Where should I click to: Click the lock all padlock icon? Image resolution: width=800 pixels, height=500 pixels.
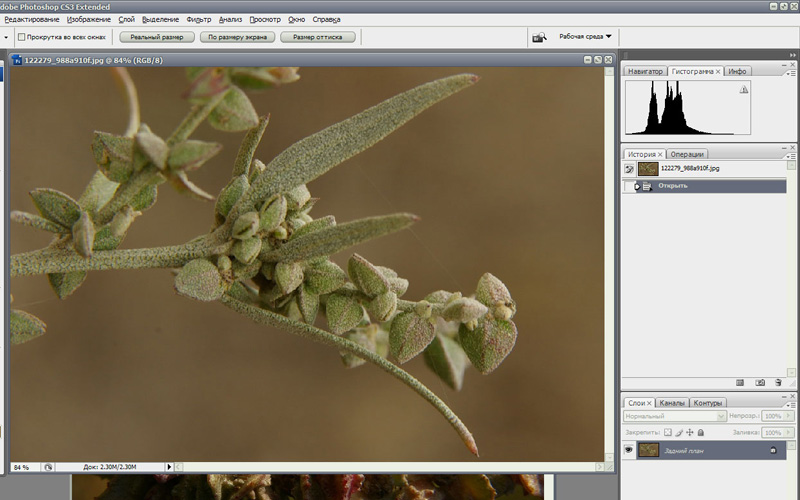coord(701,432)
